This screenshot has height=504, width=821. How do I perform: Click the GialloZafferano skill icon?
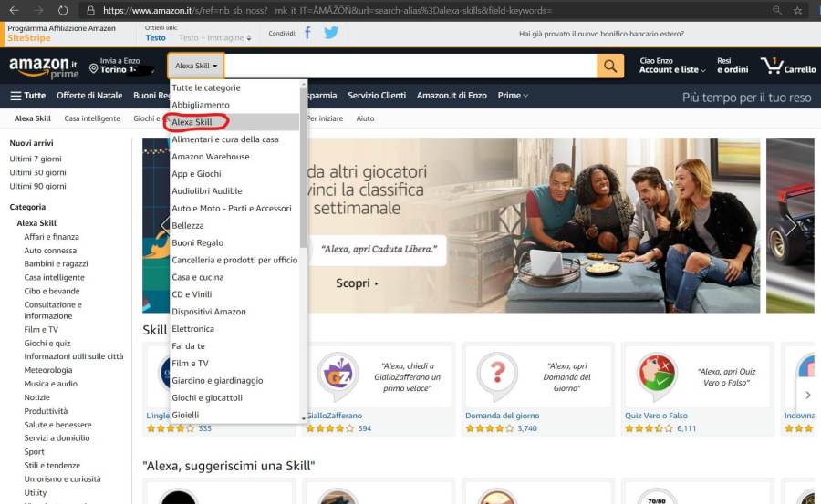337,376
